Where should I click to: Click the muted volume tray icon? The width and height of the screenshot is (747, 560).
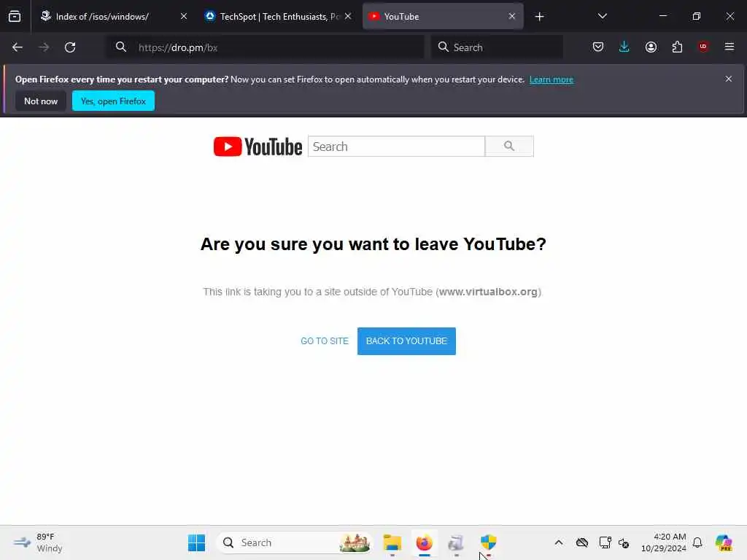coord(624,542)
